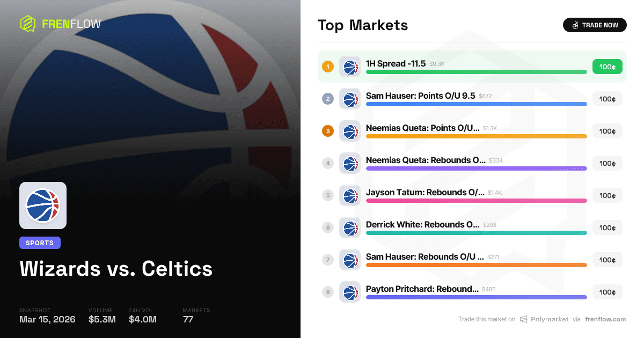Click the team logo next to Derrick White market
Image resolution: width=644 pixels, height=338 pixels.
[x=350, y=227]
